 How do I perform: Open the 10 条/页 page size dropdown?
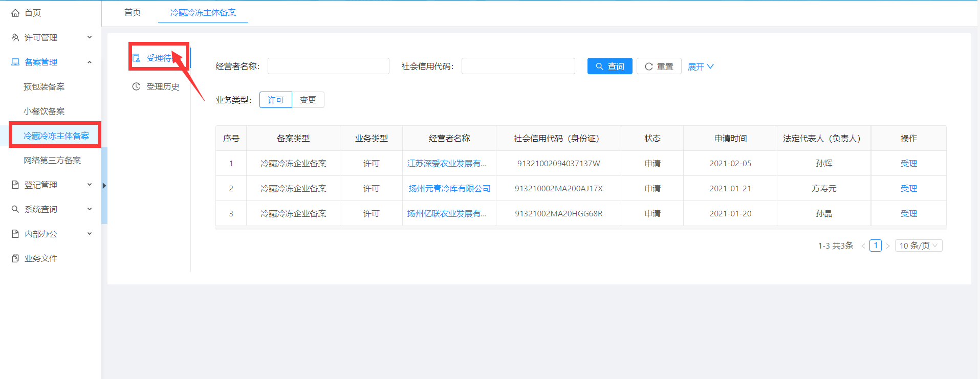click(918, 246)
